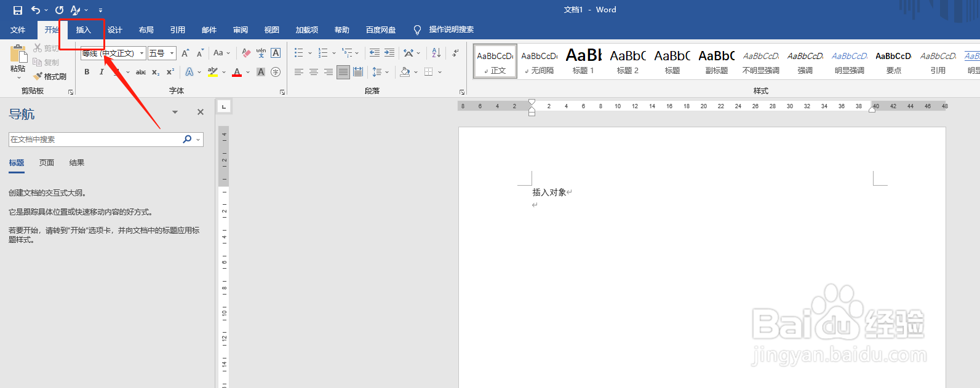This screenshot has height=388, width=980.
Task: Apply text effects with the outlined A icon
Action: [x=189, y=72]
